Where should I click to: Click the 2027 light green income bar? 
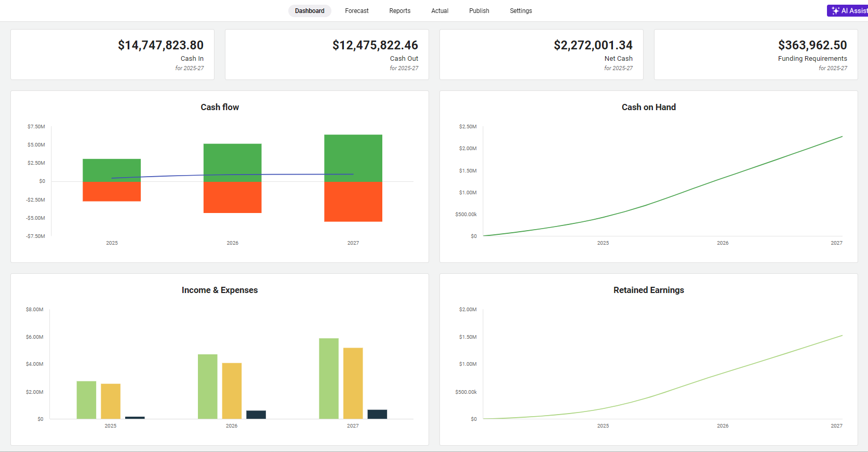coord(329,378)
